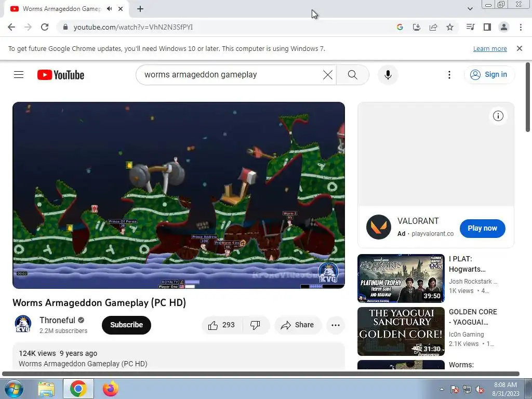
Task: Open the Yaoguai Sanctuary Golden Core thumbnail
Action: tap(401, 331)
